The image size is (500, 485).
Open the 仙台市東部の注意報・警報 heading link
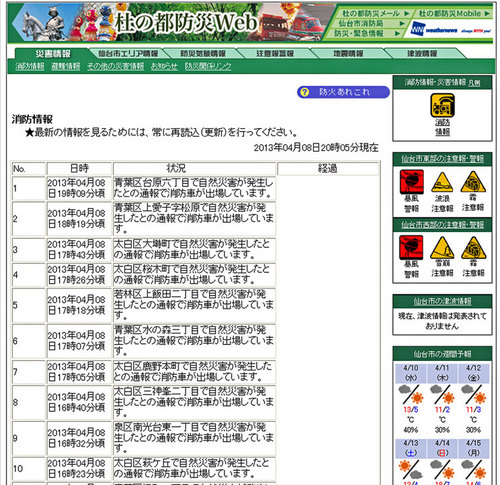pyautogui.click(x=442, y=159)
